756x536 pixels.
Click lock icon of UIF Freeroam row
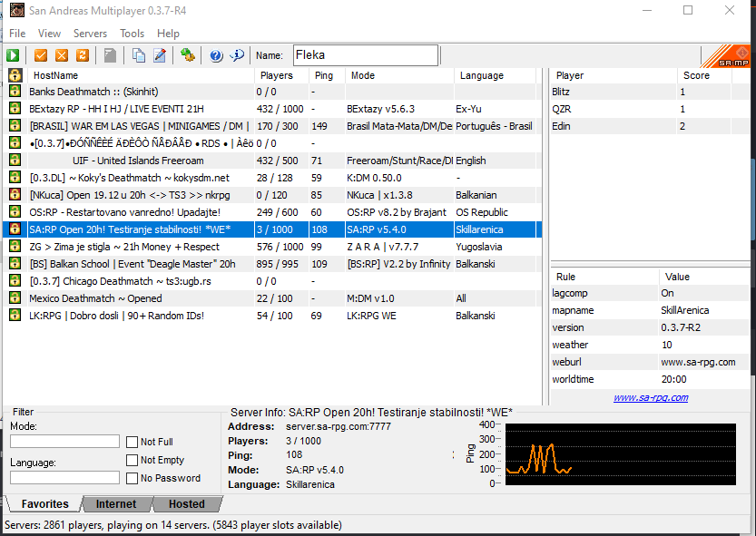point(15,160)
